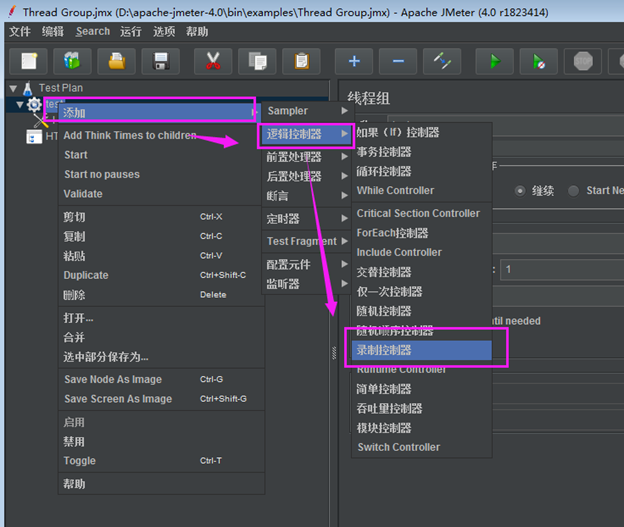The height and width of the screenshot is (527, 624).
Task: Open the 编辑 menu
Action: [x=53, y=31]
